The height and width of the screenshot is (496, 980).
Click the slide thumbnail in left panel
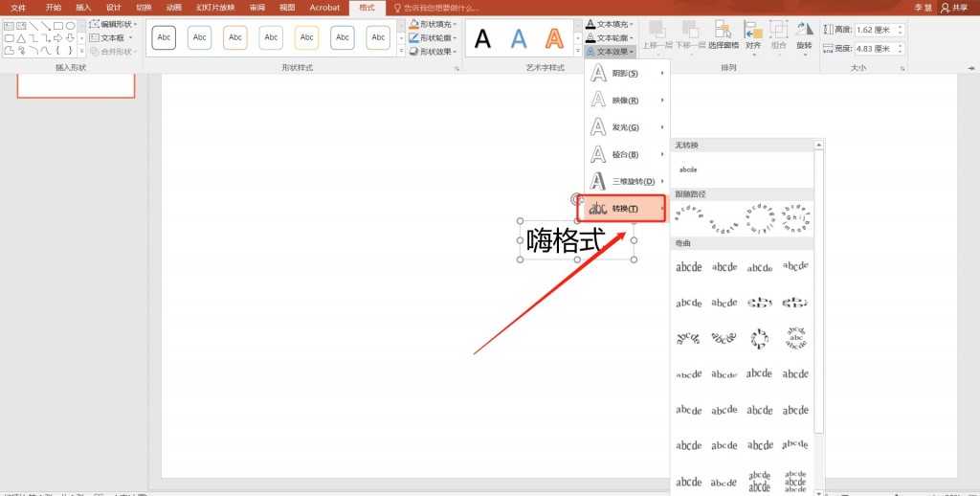coord(76,88)
